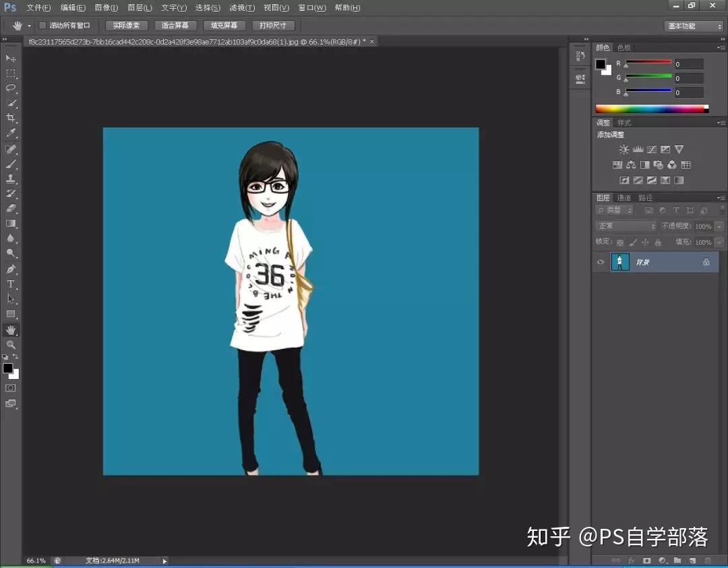Viewport: 728px width, 568px height.
Task: Switch to the 通道 tab
Action: pyautogui.click(x=624, y=198)
